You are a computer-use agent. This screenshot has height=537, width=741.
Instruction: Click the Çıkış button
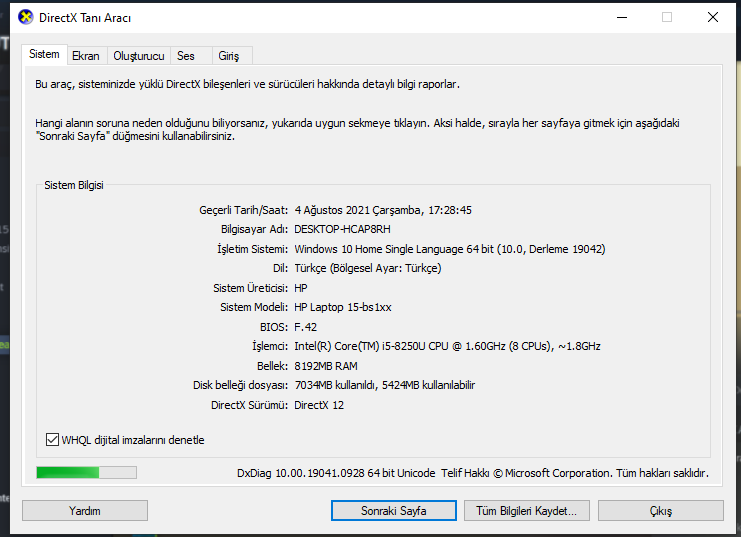(661, 511)
